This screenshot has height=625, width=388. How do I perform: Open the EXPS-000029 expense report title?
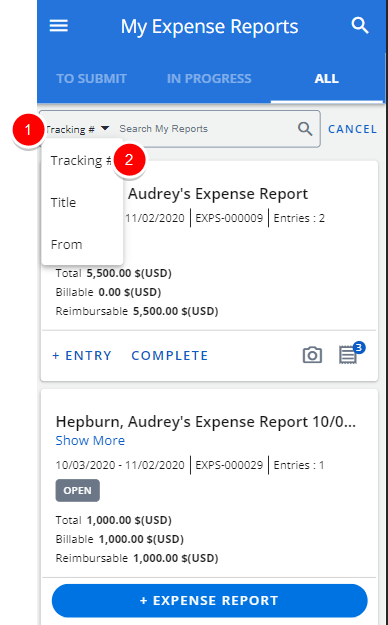[x=206, y=422]
